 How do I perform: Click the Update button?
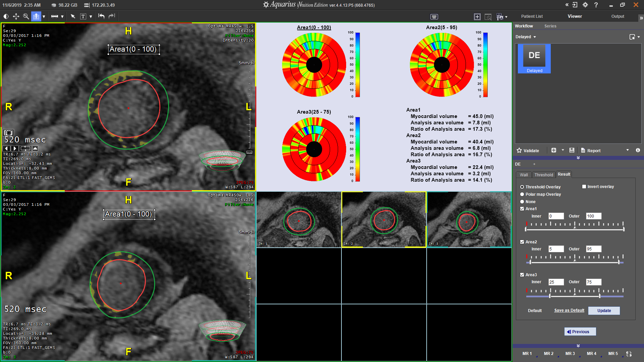click(604, 310)
